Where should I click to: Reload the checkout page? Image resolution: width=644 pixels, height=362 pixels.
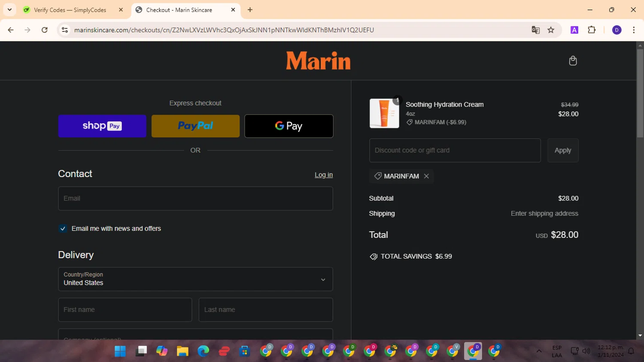[x=45, y=30]
